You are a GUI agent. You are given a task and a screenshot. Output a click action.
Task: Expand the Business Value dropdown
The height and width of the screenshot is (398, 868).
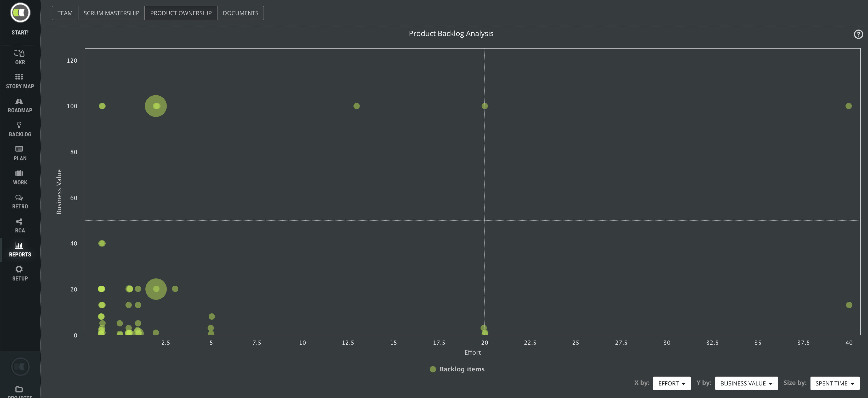click(x=747, y=383)
